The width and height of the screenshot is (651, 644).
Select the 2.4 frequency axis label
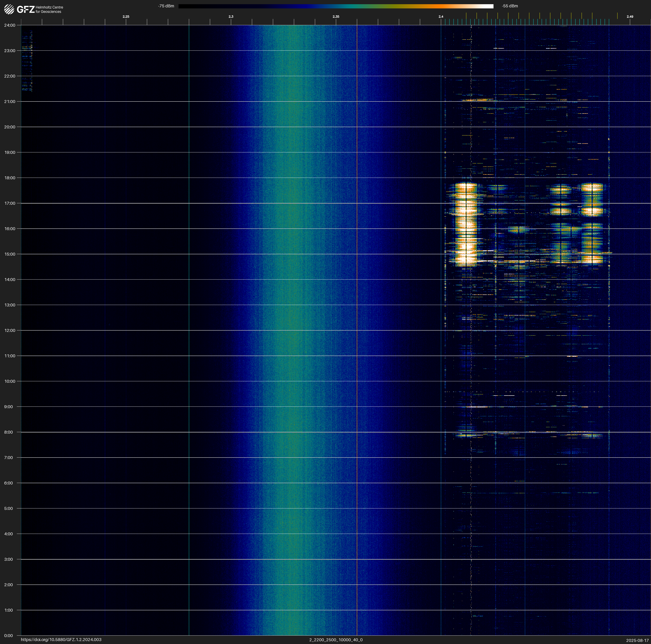(x=441, y=17)
